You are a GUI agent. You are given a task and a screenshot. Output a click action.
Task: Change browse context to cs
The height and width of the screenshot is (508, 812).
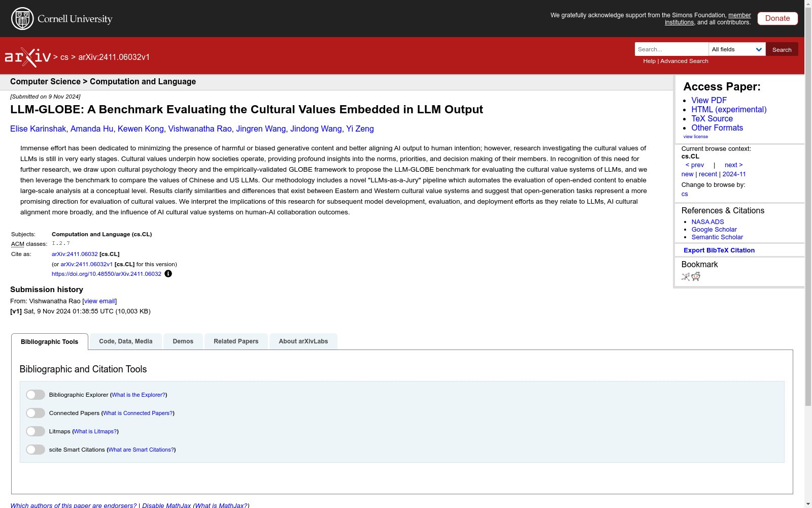click(685, 194)
